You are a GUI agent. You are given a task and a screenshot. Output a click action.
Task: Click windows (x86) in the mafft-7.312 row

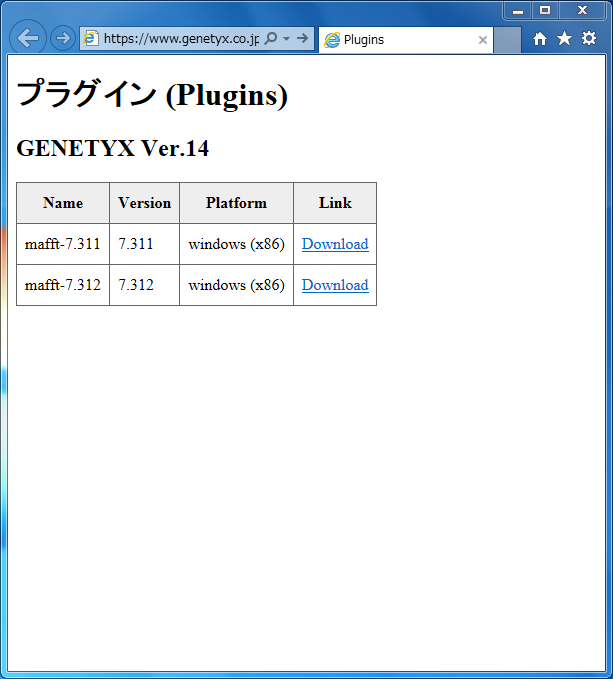click(x=236, y=285)
